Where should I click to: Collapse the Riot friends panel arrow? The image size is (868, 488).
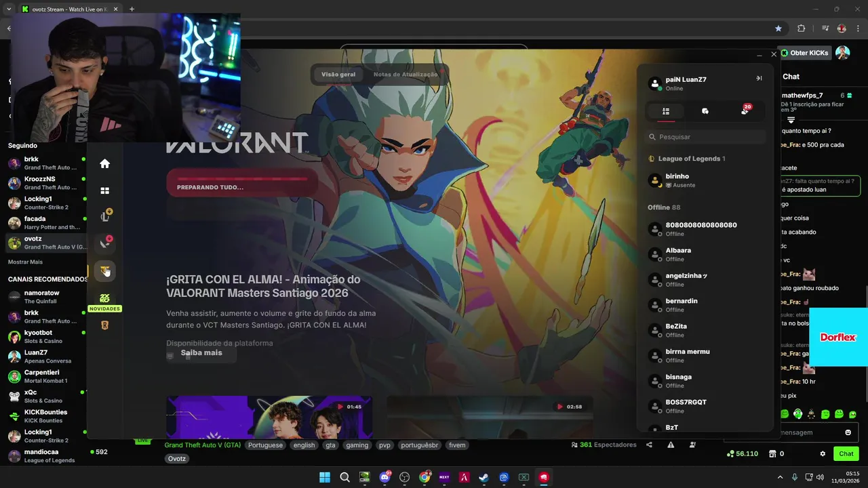[759, 79]
